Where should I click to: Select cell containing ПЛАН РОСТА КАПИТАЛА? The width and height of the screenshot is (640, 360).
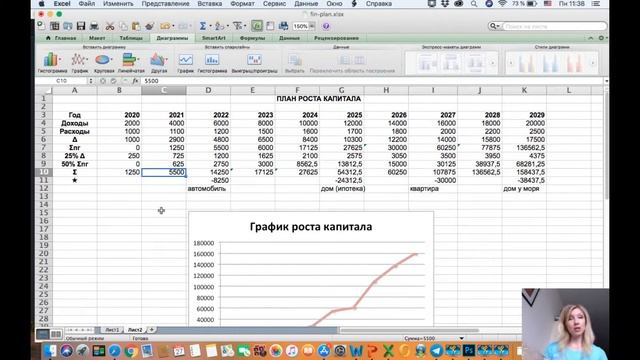point(318,99)
